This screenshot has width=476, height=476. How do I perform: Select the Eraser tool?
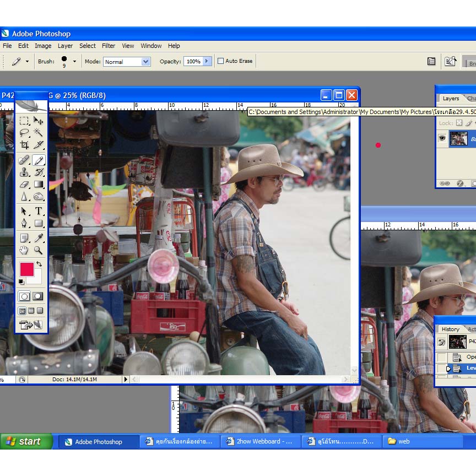pyautogui.click(x=24, y=185)
